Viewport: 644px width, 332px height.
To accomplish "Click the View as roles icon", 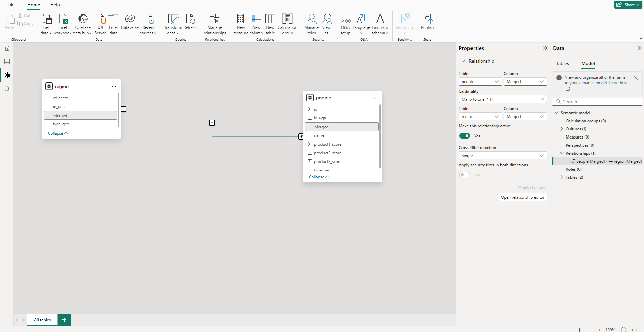I will 326,18.
